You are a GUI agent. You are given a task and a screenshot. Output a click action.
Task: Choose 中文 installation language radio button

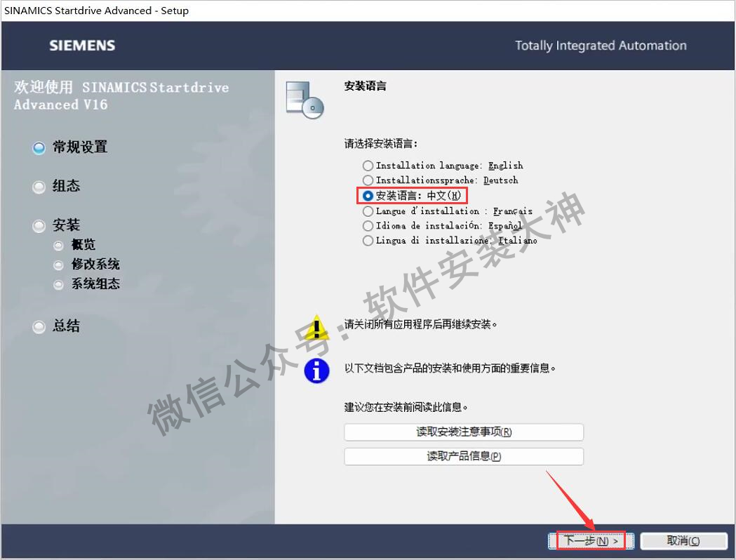[368, 196]
